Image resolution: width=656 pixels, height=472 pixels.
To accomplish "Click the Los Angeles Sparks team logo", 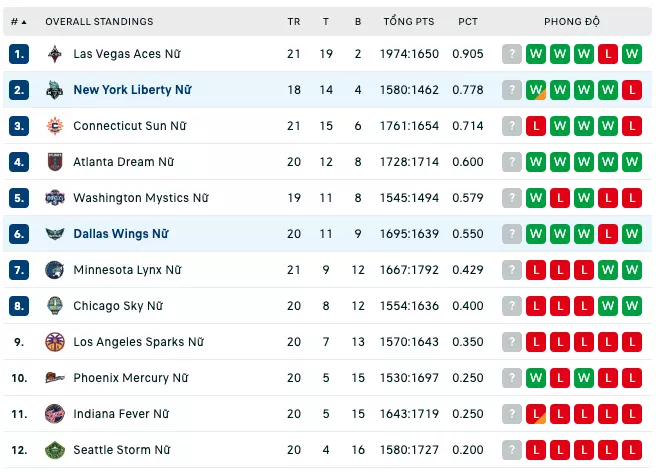I will point(55,342).
